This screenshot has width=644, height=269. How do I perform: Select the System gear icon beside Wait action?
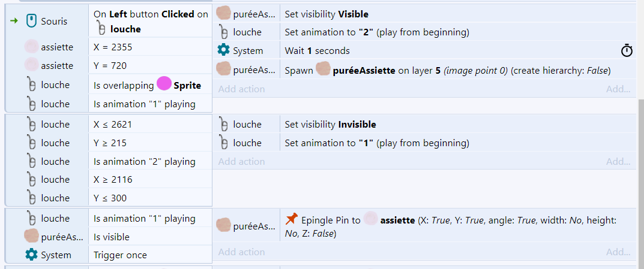(x=223, y=50)
